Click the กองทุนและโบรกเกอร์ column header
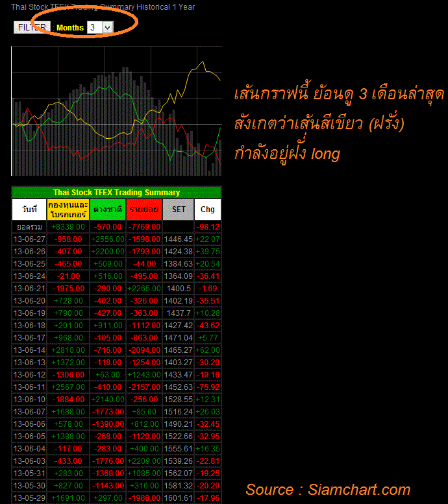The height and width of the screenshot is (504, 448). tap(68, 210)
